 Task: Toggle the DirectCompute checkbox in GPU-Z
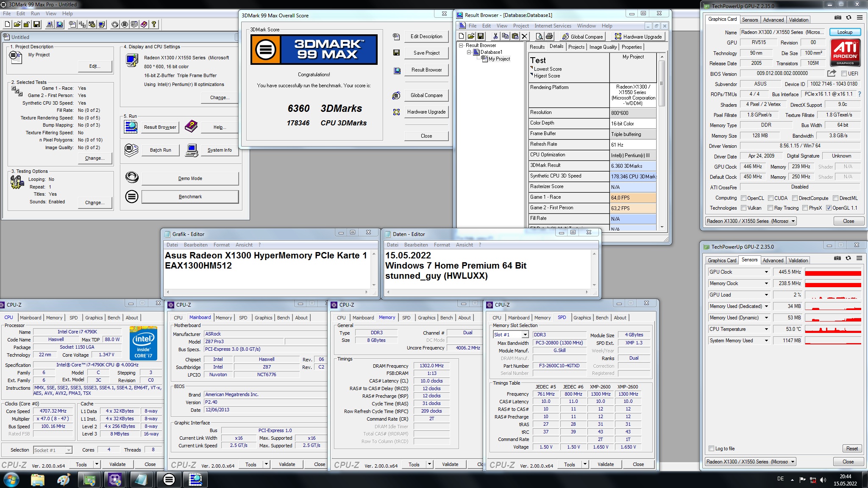[x=795, y=198]
